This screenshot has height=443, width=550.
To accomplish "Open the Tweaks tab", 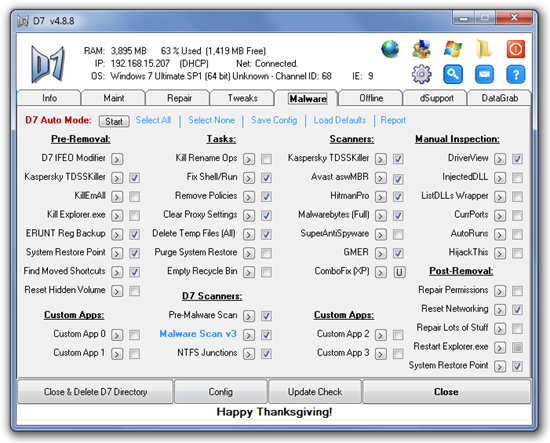I will pos(242,98).
